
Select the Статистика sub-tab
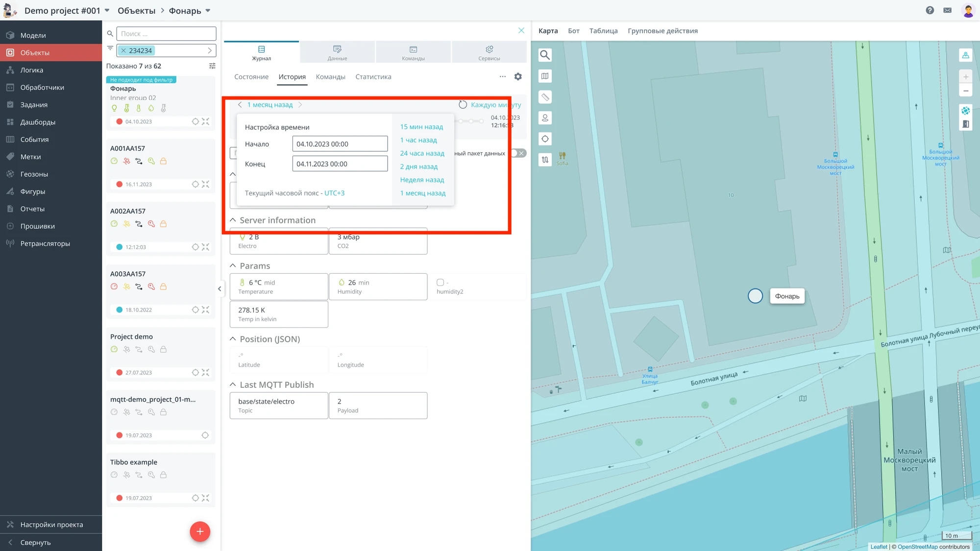click(373, 77)
